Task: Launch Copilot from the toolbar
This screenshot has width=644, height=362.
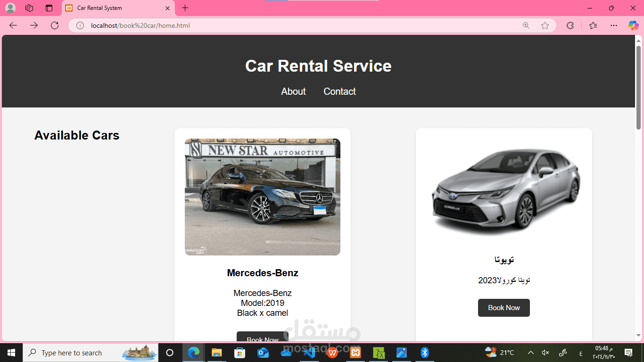Action: pyautogui.click(x=633, y=25)
